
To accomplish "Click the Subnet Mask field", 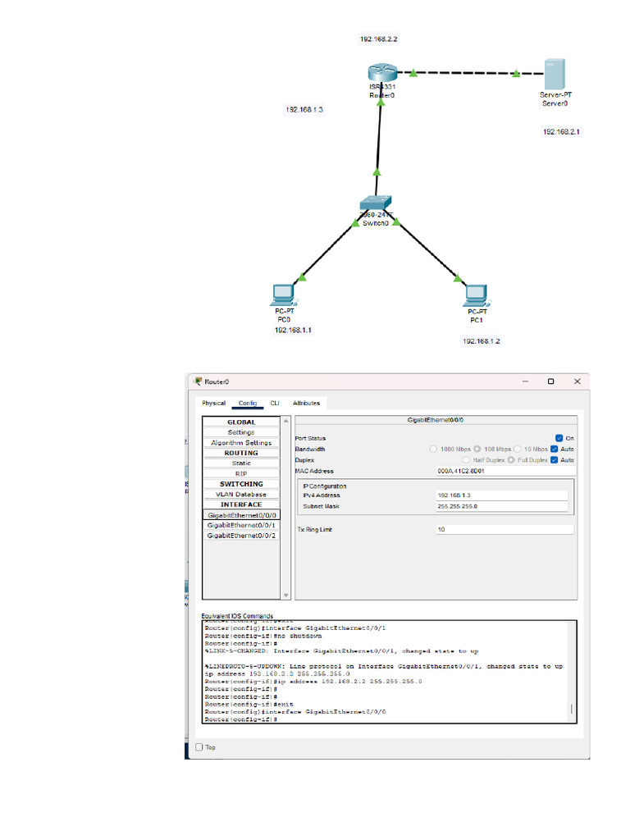I will pos(501,505).
